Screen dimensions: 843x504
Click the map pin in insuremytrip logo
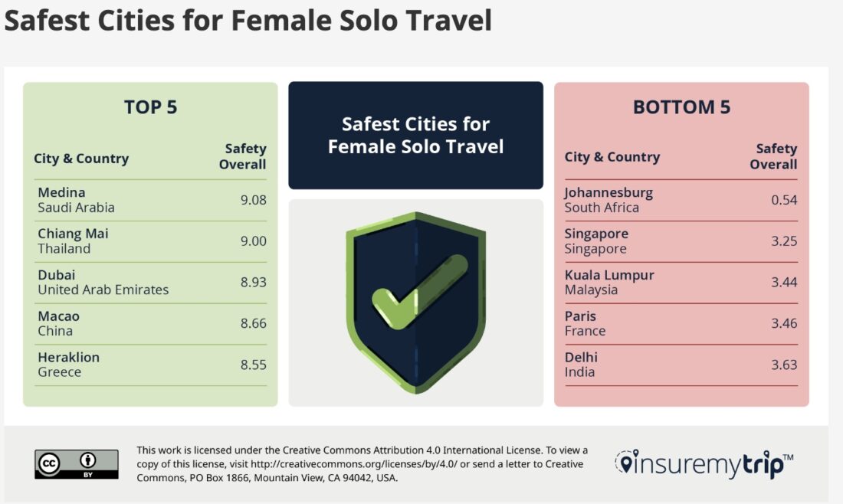pos(625,463)
